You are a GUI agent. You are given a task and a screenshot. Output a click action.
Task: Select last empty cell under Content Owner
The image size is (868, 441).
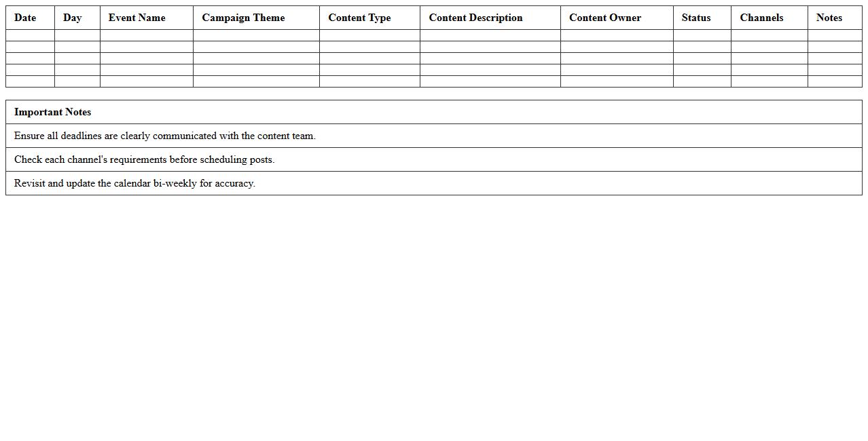[616, 81]
